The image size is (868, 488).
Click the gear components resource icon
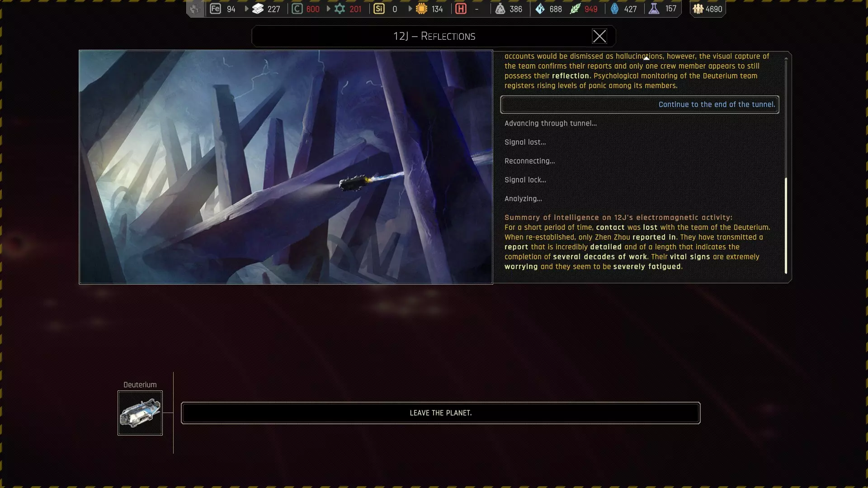[340, 9]
